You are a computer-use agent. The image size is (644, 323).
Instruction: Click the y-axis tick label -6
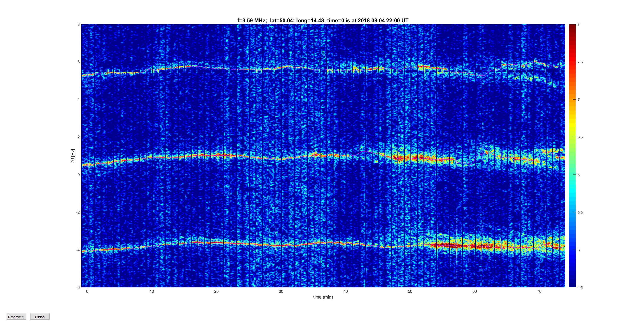[x=78, y=288]
